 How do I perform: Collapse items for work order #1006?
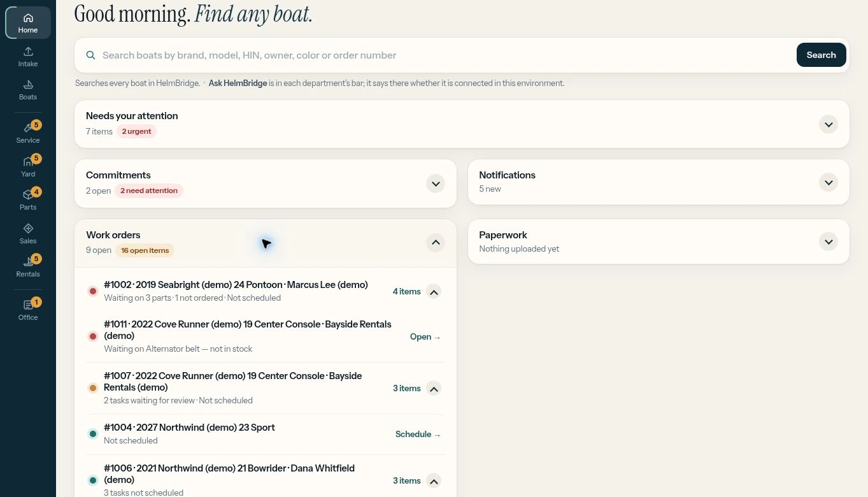click(x=434, y=481)
